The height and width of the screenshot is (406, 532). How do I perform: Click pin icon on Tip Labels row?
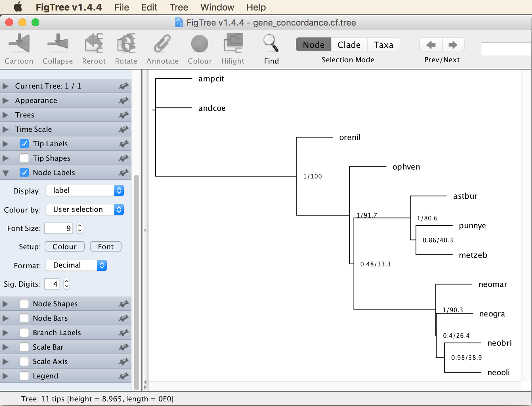click(x=123, y=144)
